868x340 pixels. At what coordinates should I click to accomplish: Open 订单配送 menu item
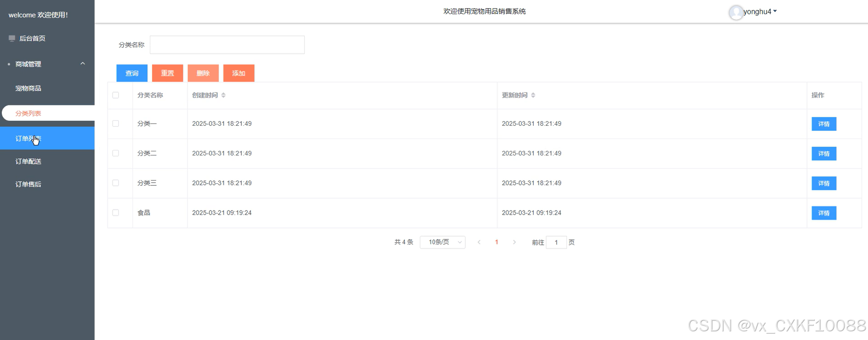(47, 161)
